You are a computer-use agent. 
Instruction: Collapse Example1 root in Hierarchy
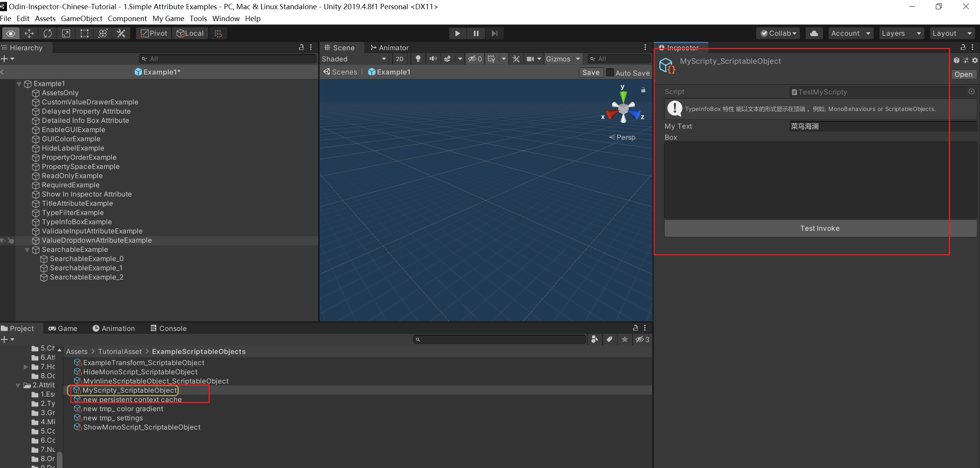point(19,84)
